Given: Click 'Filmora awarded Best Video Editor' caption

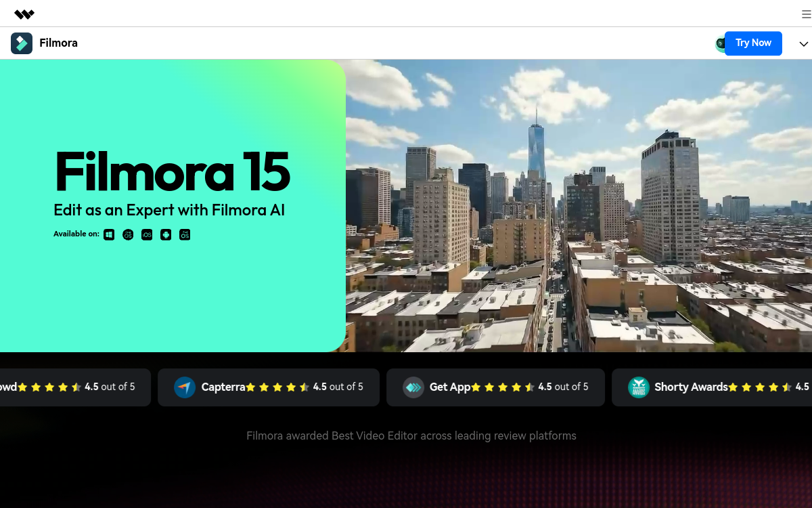Looking at the screenshot, I should click(411, 436).
